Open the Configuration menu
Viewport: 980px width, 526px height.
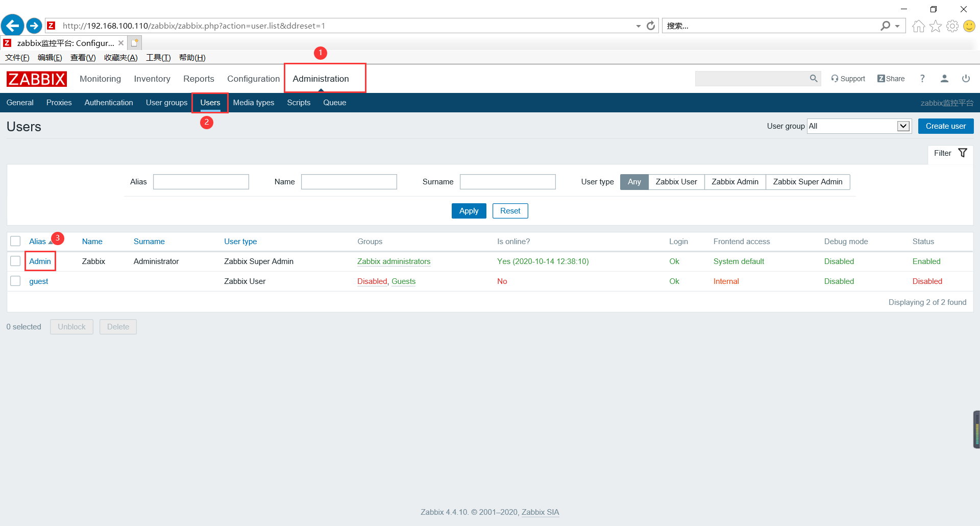[x=253, y=79]
